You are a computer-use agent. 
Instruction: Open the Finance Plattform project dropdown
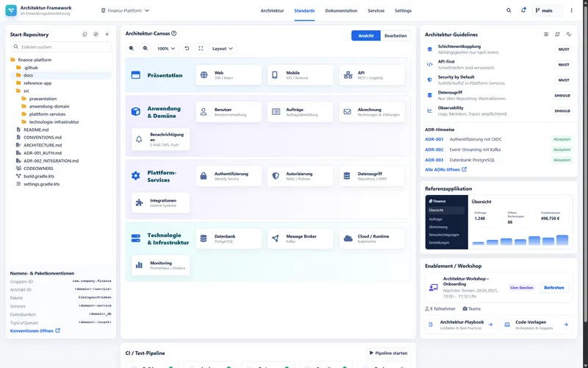click(125, 10)
